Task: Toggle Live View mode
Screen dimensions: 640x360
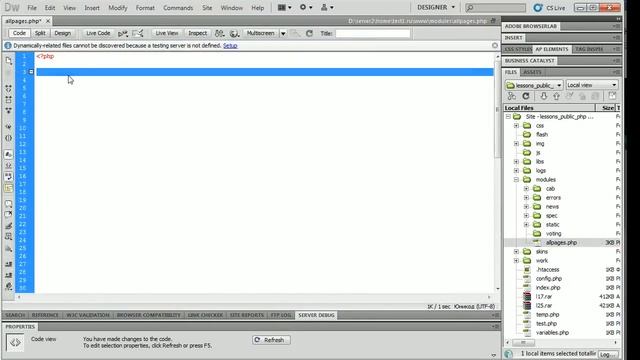Action: (167, 33)
